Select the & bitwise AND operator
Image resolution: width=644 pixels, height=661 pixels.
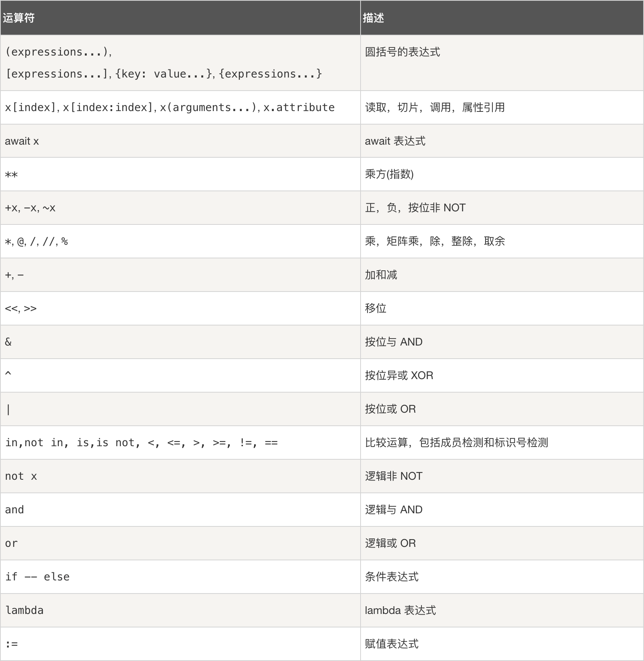(x=8, y=342)
